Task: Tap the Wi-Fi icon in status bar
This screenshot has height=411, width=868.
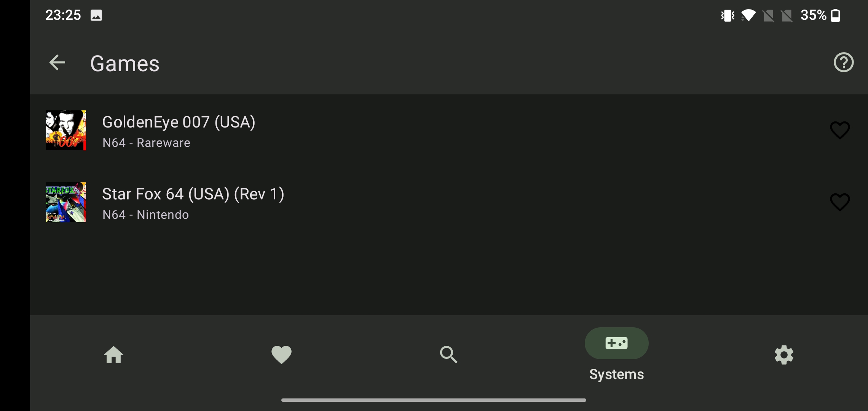Action: (x=748, y=15)
